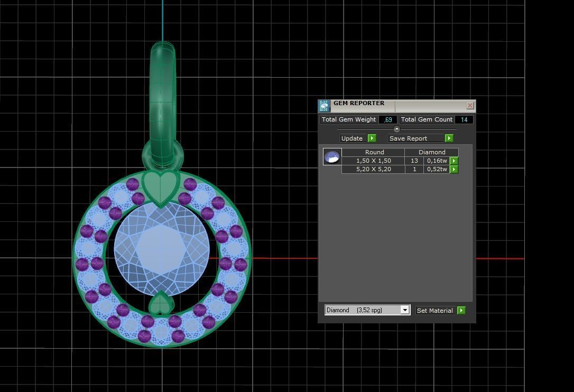Screen dimensions: 574x392
Task: Click the Total Gem Weight value ,69
Action: pyautogui.click(x=388, y=120)
